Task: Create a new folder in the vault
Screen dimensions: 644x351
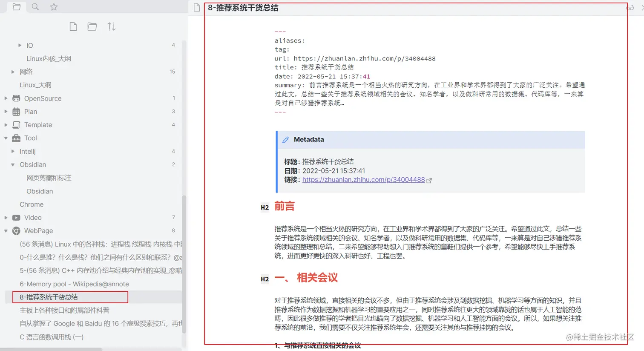Action: click(92, 26)
